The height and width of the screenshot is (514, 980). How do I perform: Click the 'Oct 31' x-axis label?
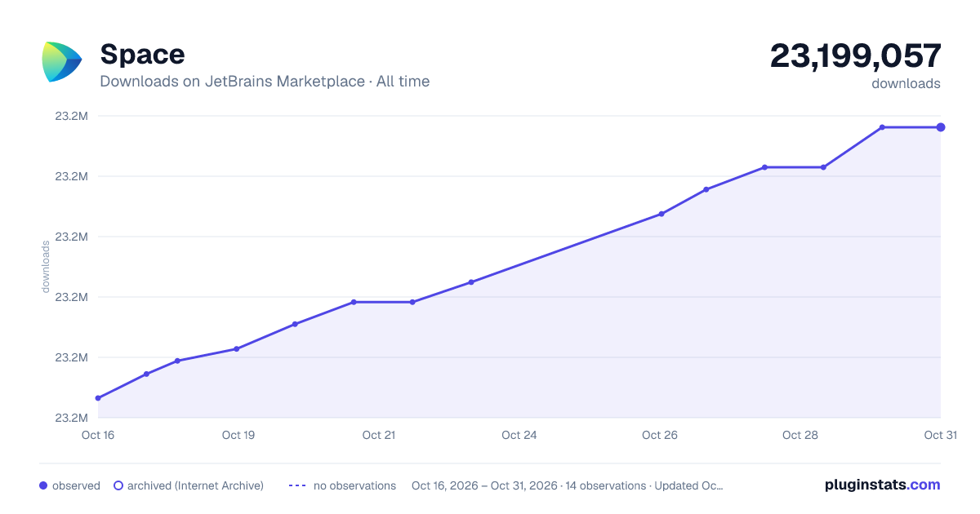tap(940, 435)
